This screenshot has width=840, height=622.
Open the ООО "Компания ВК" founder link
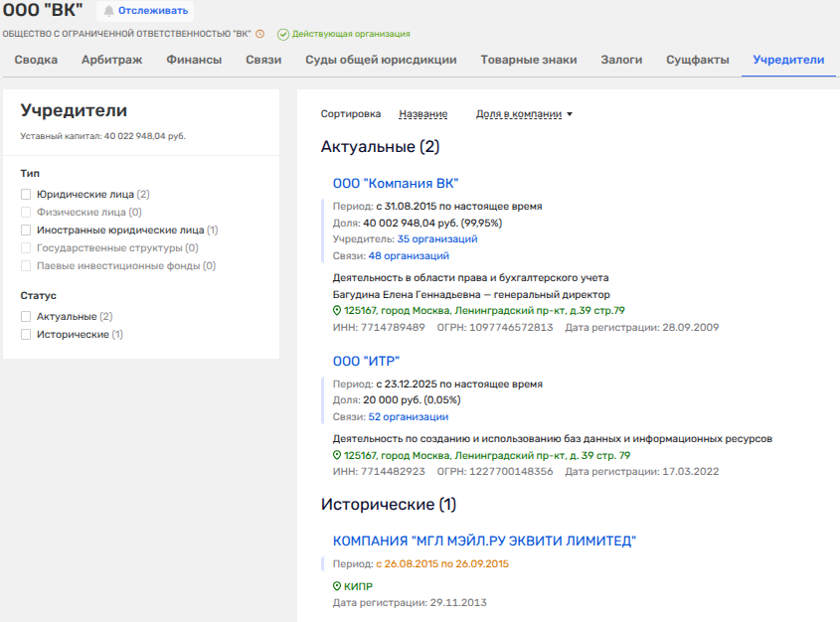click(396, 183)
